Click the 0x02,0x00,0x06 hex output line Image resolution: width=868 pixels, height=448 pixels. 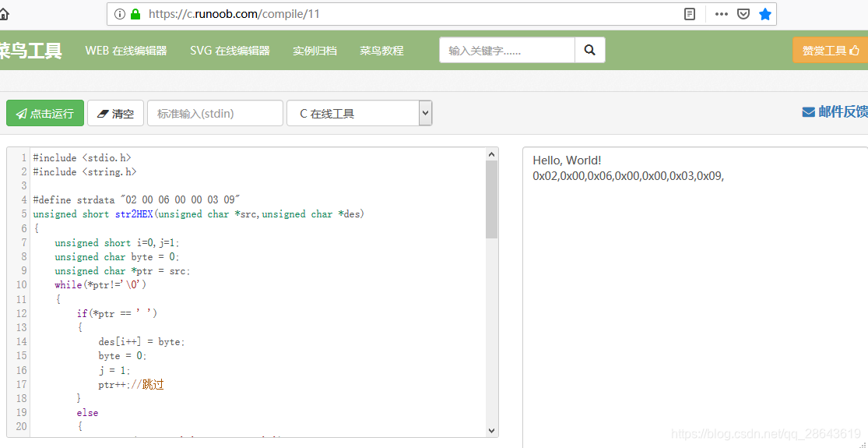click(x=628, y=176)
